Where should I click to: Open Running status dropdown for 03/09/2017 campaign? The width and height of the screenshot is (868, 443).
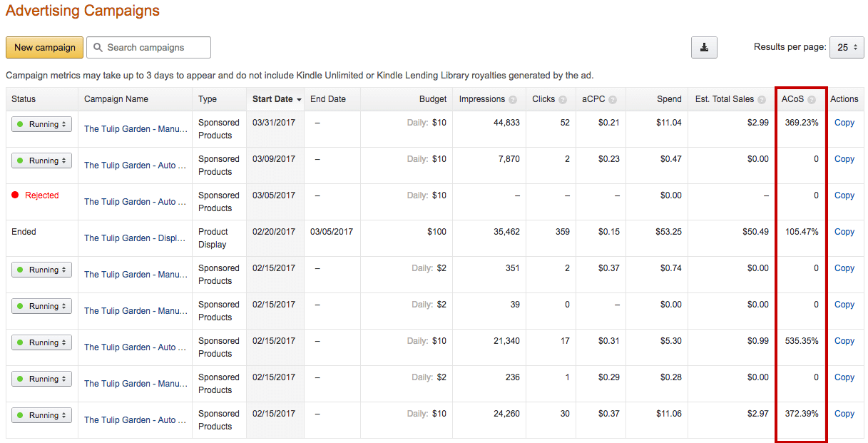(x=41, y=161)
